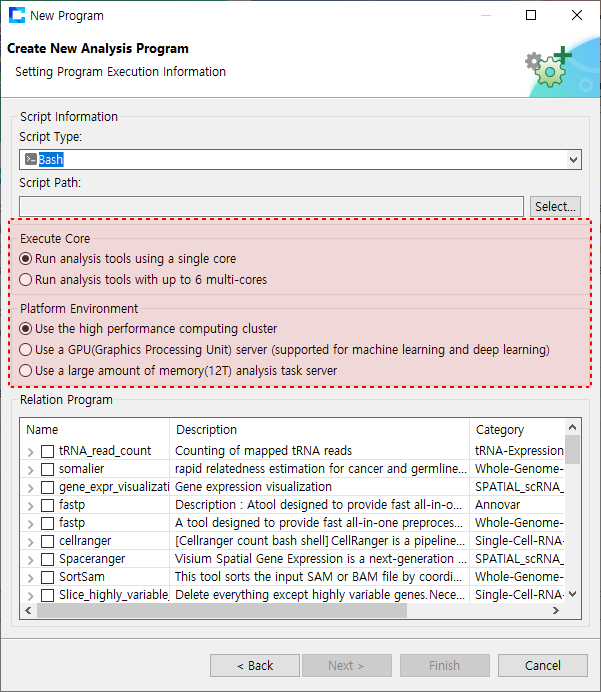Click description 'Gene expression visualization'

(253, 487)
